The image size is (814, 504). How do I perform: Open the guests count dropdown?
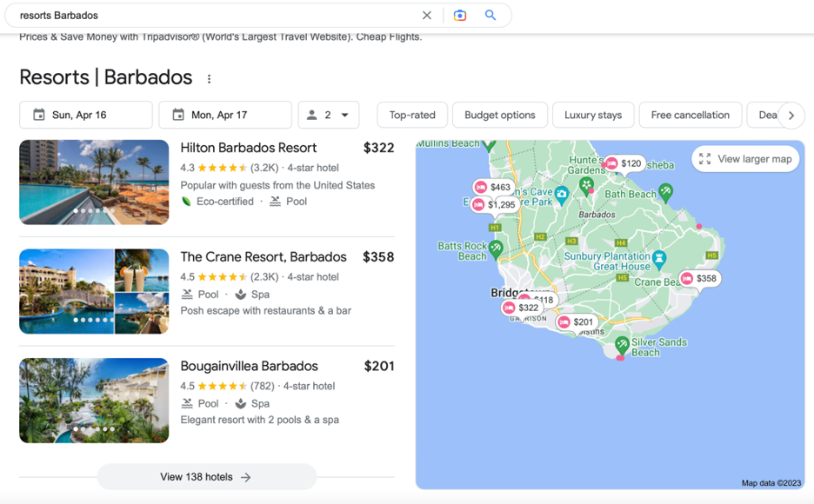[329, 115]
